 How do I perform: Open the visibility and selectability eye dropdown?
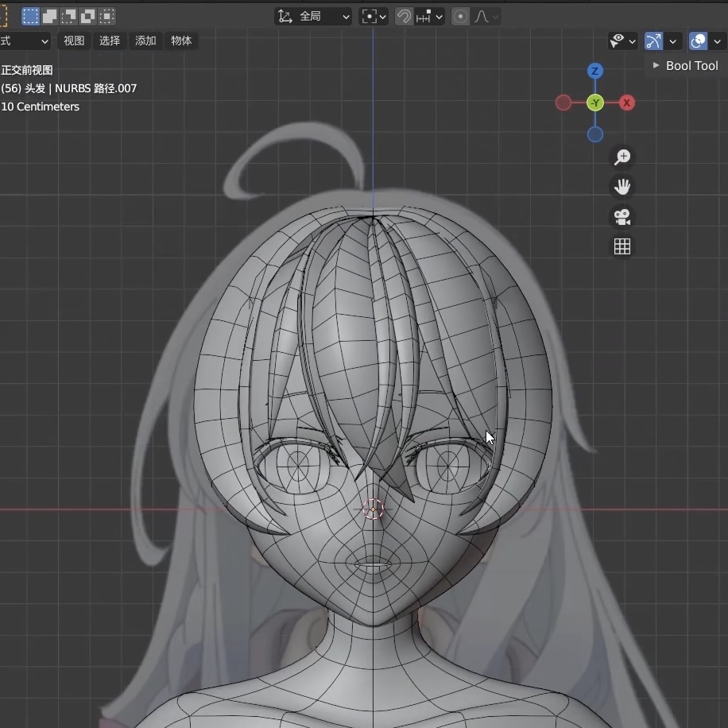coord(623,41)
